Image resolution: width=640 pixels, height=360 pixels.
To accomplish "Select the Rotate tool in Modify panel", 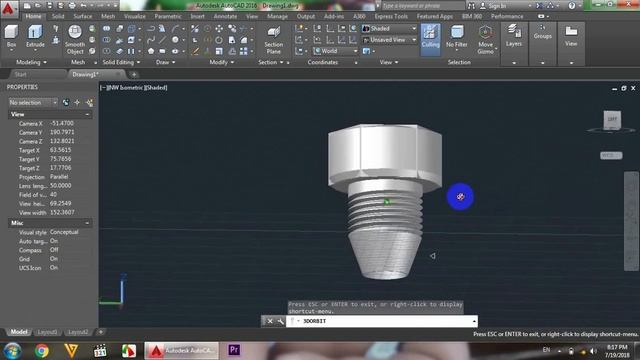I will pos(219,40).
